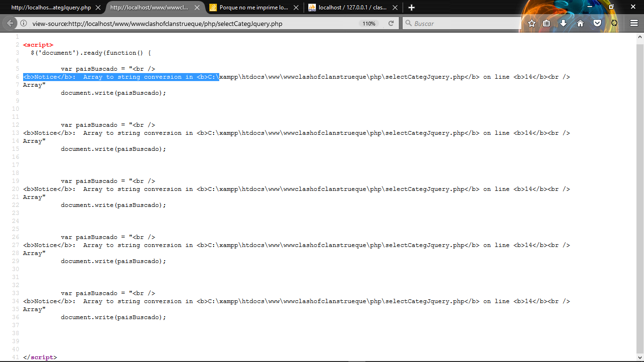Click the closing </script> tag on line 41
Screen dimensions: 644x362
pos(40,357)
